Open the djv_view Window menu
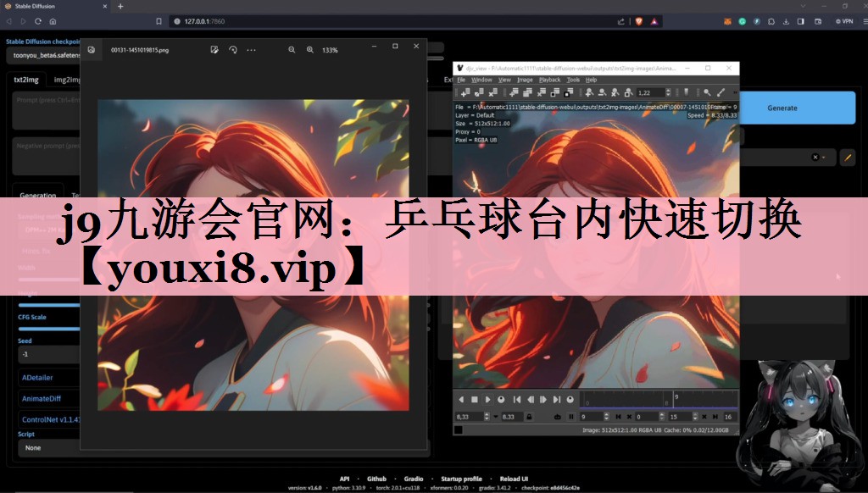Viewport: 868px width, 493px height. pyautogui.click(x=481, y=80)
